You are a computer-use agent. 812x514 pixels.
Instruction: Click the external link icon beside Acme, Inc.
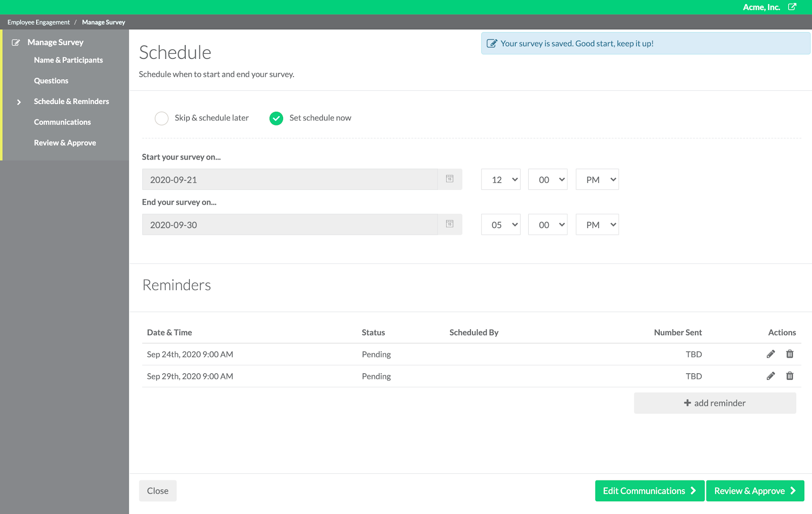[x=792, y=7]
